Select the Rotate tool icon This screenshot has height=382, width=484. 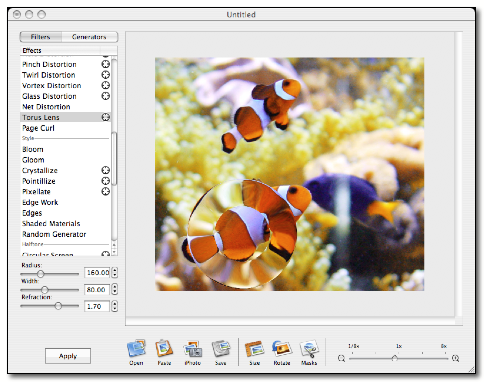[x=282, y=349]
